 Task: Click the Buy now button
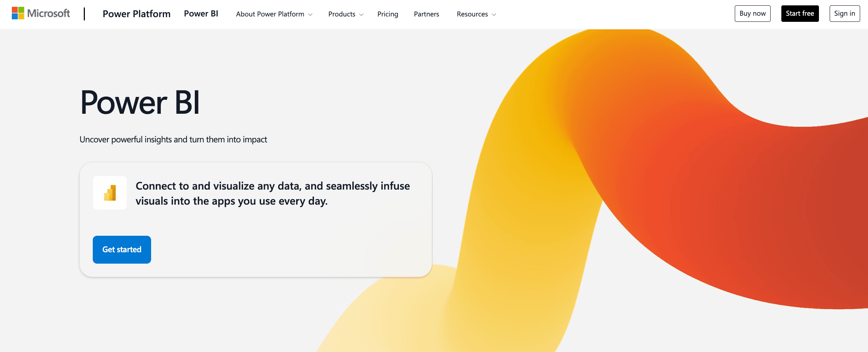pos(752,14)
